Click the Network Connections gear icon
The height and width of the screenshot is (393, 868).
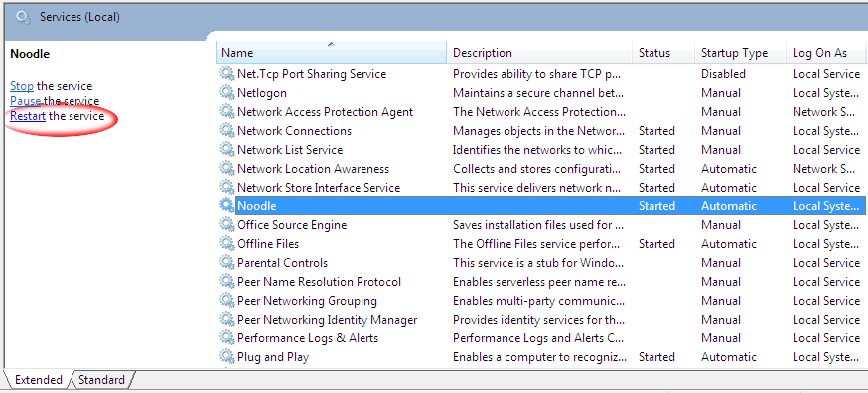coord(227,131)
